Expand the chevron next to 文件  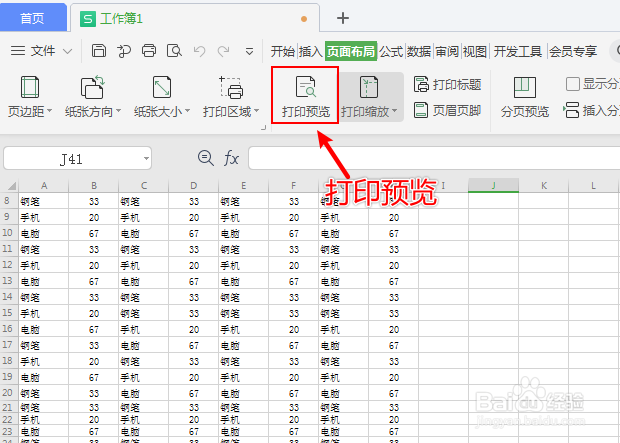(x=68, y=51)
